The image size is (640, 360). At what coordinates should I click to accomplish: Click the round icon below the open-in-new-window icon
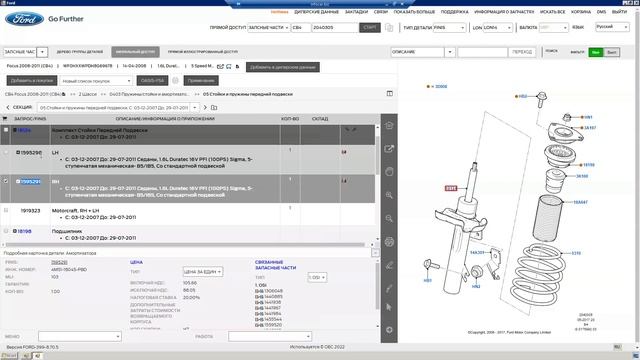pos(389,172)
